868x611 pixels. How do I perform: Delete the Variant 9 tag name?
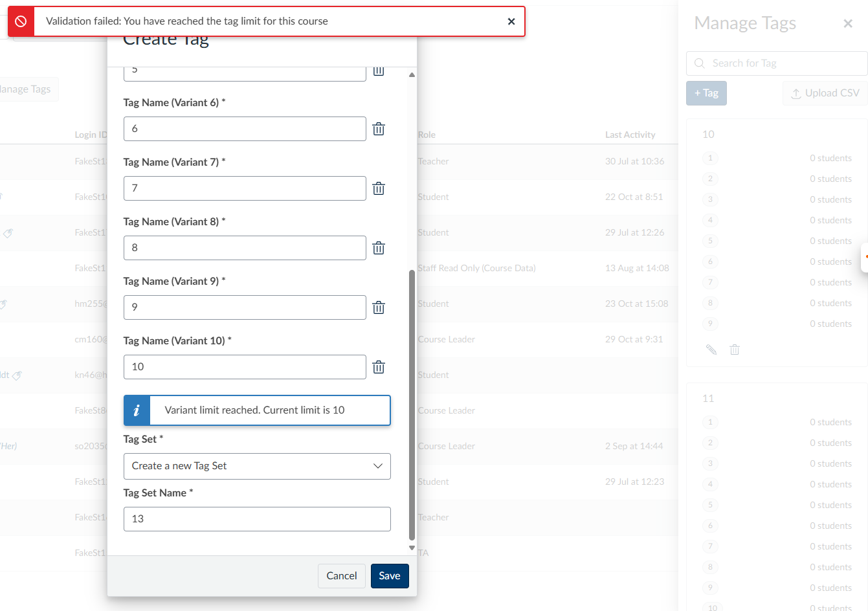pyautogui.click(x=379, y=307)
